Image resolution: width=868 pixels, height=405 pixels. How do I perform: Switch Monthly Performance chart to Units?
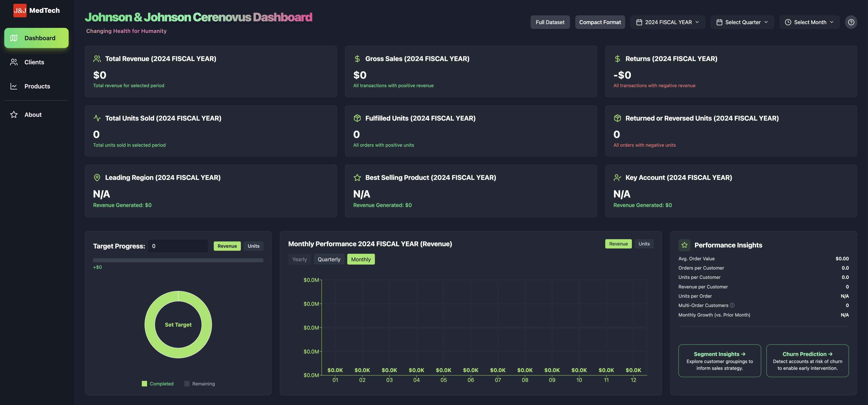pos(644,244)
